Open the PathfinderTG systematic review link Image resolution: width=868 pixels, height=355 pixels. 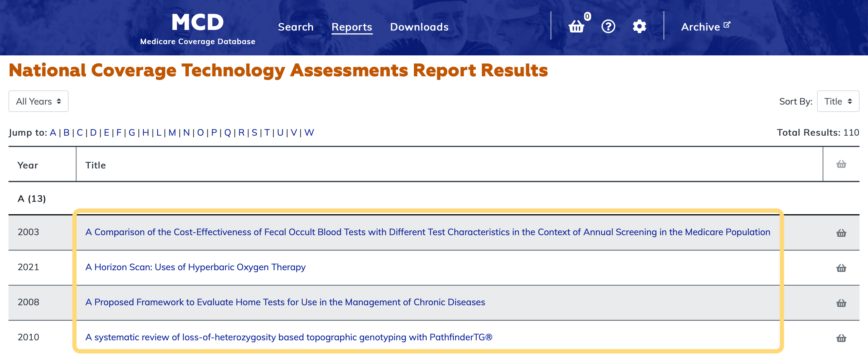click(289, 337)
